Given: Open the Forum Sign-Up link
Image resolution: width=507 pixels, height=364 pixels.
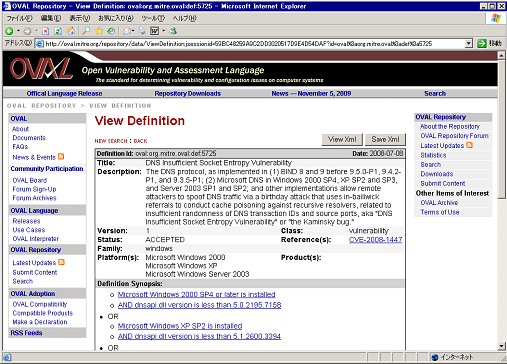Looking at the screenshot, I should click(34, 189).
